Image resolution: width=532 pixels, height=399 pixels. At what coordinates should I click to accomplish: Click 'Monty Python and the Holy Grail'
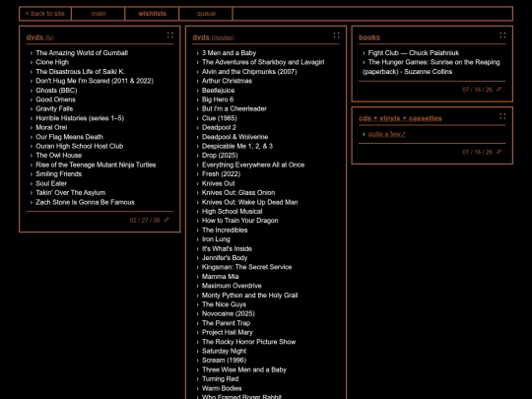(249, 295)
